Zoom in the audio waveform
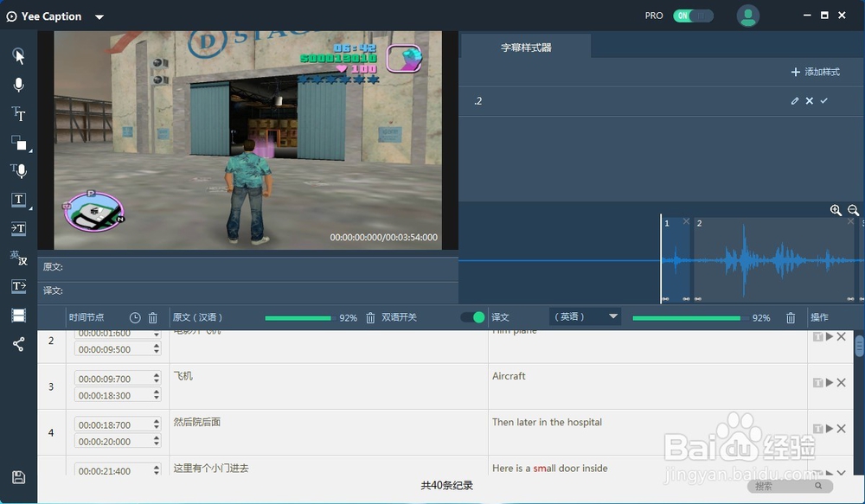Viewport: 865px width, 504px height. tap(836, 210)
